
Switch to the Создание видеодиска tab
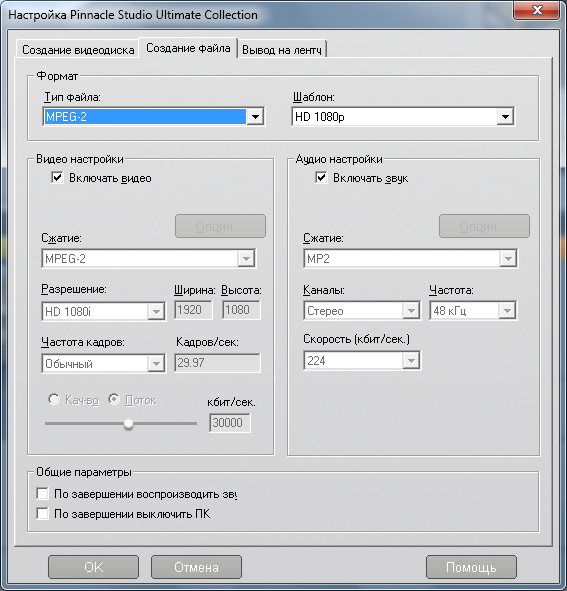coord(78,50)
